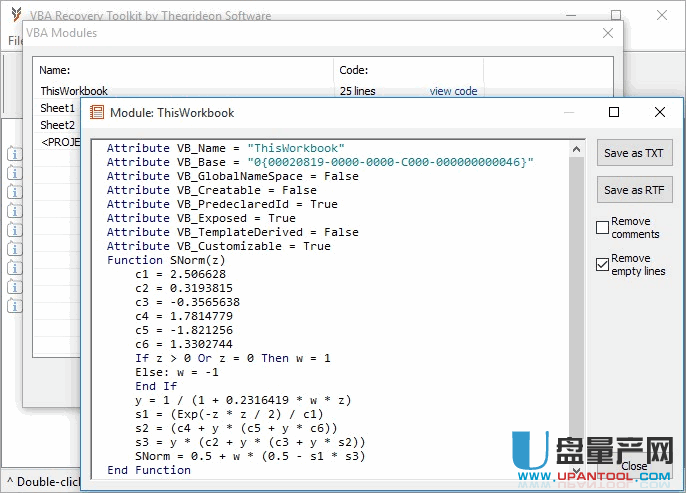686x493 pixels.
Task: Select Sheet1 in the modules list
Action: 58,108
